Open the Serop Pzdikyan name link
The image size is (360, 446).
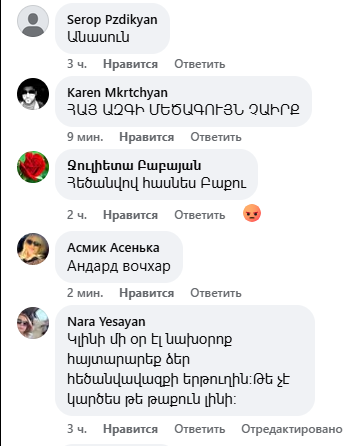pos(112,20)
